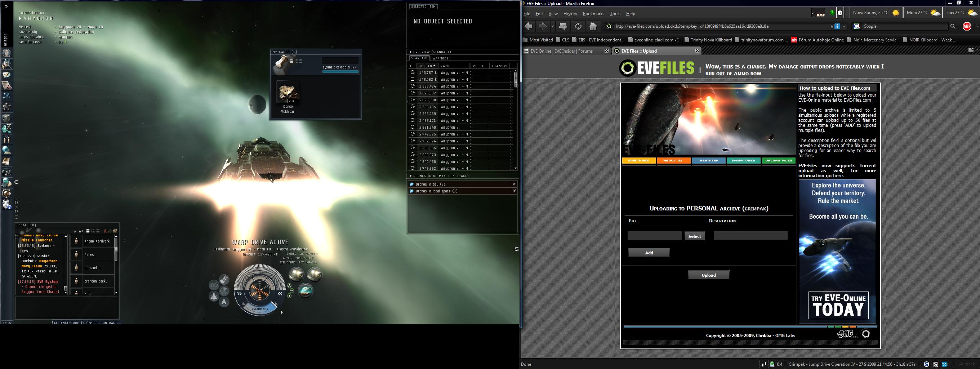Close the EVE Files :: Upload tab
The image size is (980, 369).
tap(697, 50)
